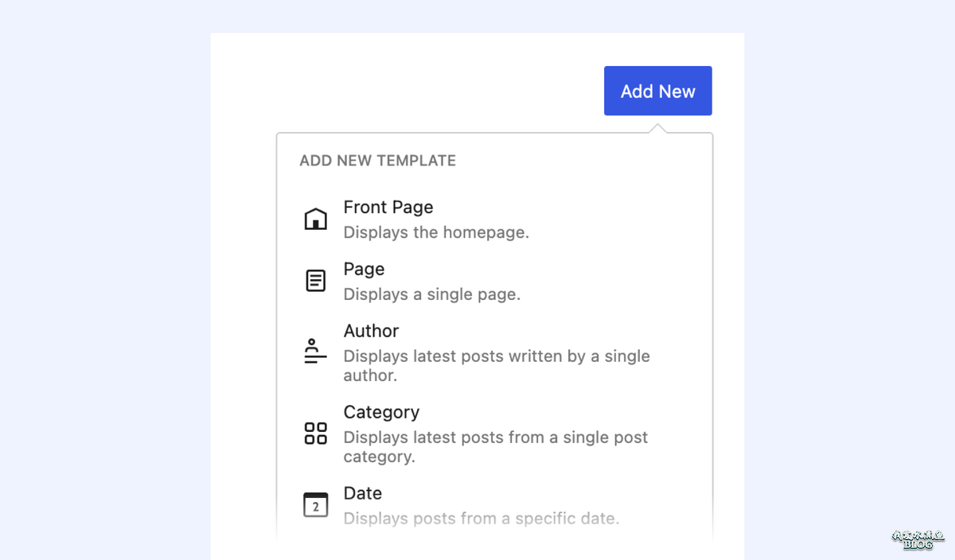Click the ADD NEW TEMPLATE heading

(377, 160)
